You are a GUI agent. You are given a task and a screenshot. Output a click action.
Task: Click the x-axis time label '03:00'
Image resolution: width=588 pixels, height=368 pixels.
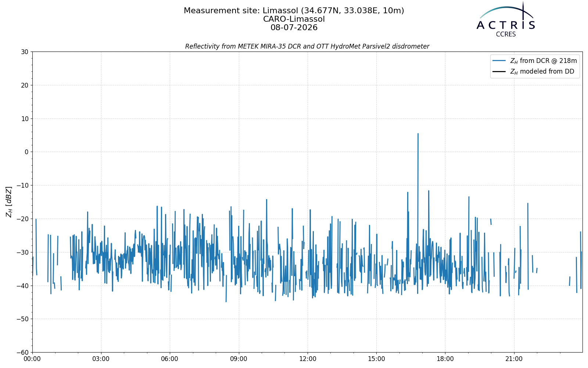pos(101,359)
